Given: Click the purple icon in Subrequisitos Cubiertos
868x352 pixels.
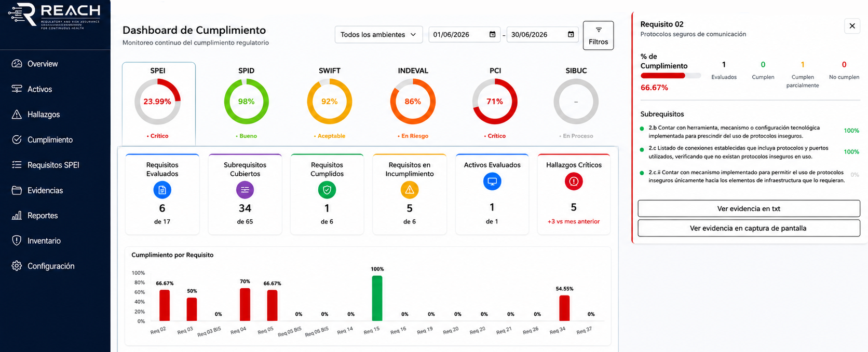Looking at the screenshot, I should 245,190.
